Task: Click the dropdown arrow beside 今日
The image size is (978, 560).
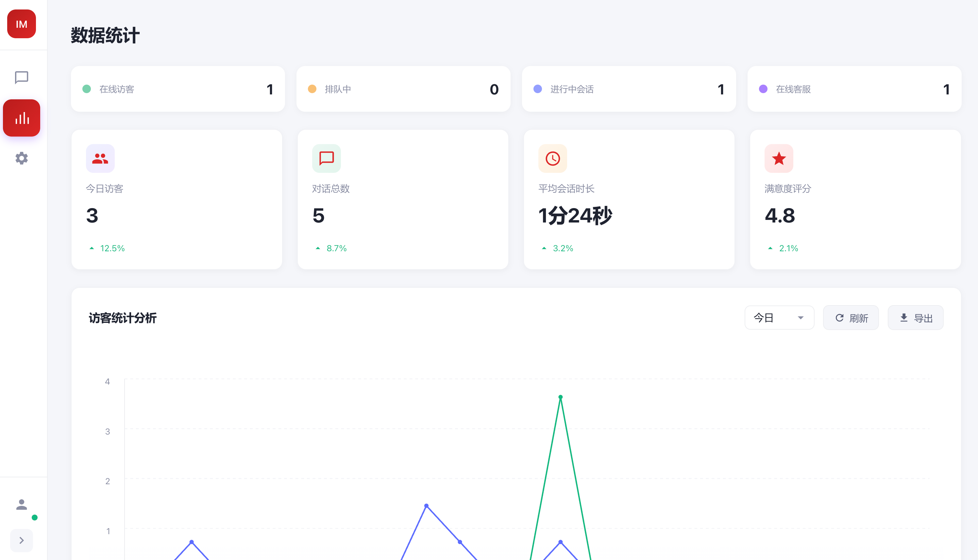Action: (x=801, y=318)
